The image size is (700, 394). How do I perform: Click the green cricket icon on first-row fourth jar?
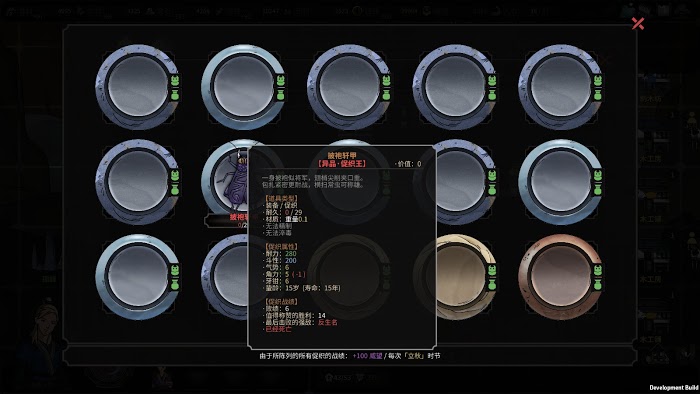click(x=492, y=81)
